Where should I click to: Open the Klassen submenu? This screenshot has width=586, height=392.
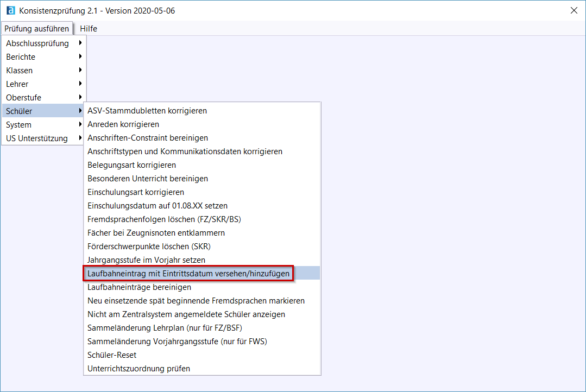pos(44,70)
